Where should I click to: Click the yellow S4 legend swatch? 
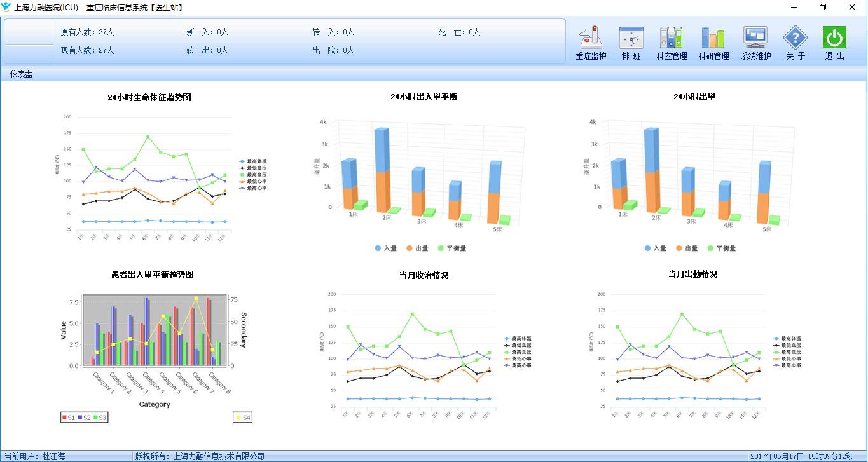239,418
